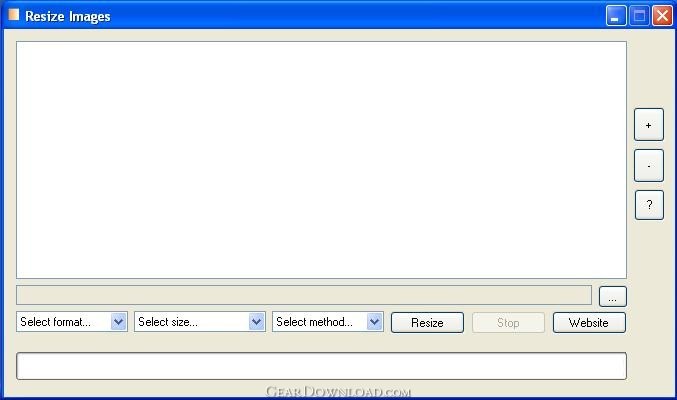This screenshot has width=677, height=400.
Task: Minimize the Resize Images window
Action: click(616, 15)
